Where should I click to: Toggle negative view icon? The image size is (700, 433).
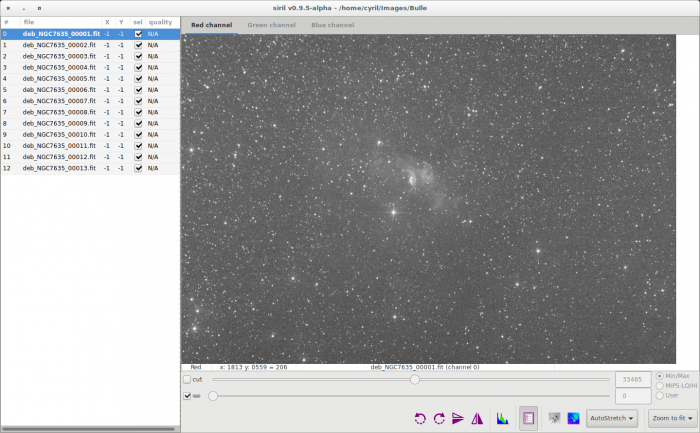(x=554, y=418)
